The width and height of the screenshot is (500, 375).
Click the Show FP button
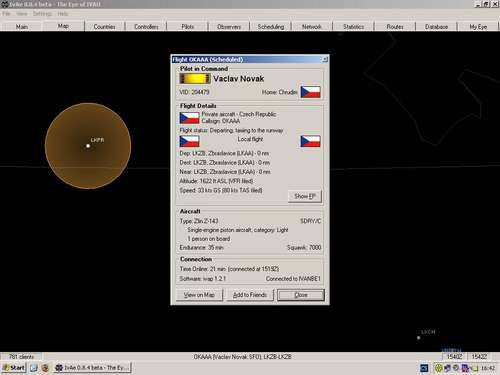tap(305, 196)
